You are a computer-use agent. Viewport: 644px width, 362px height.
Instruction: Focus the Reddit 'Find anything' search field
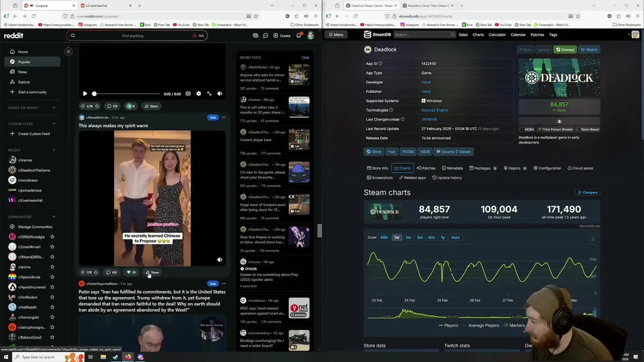(132, 36)
